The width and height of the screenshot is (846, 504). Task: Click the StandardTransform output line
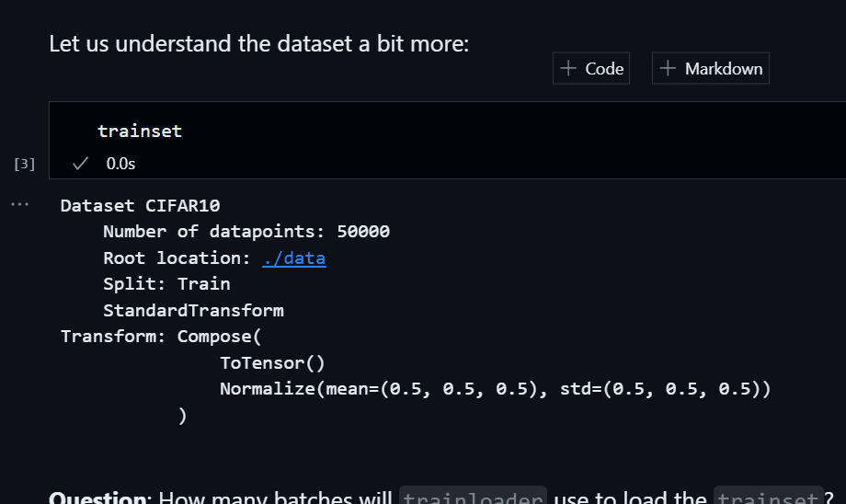(193, 311)
